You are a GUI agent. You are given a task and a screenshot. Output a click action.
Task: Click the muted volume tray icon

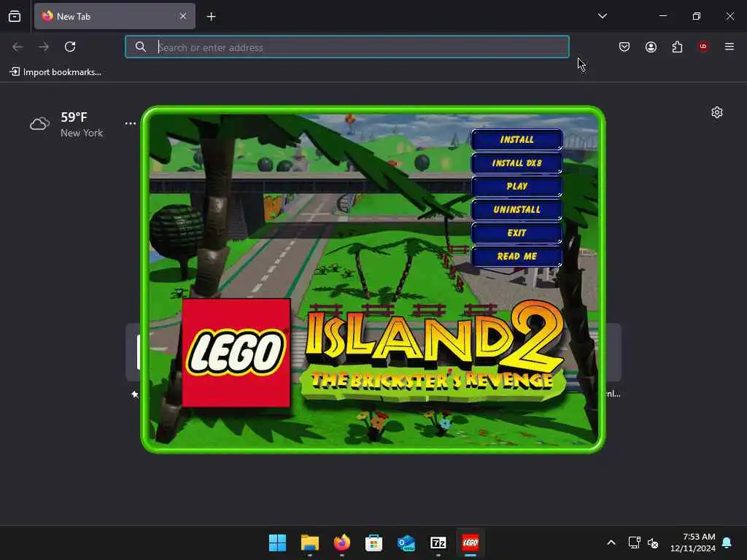tap(653, 542)
